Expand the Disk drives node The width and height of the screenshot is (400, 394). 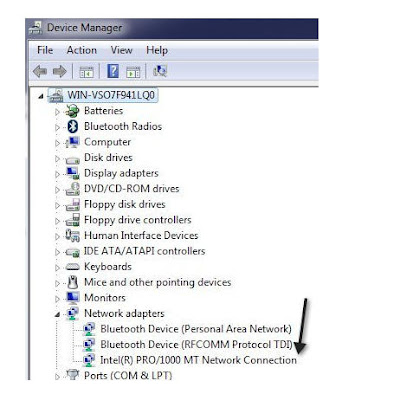point(57,159)
